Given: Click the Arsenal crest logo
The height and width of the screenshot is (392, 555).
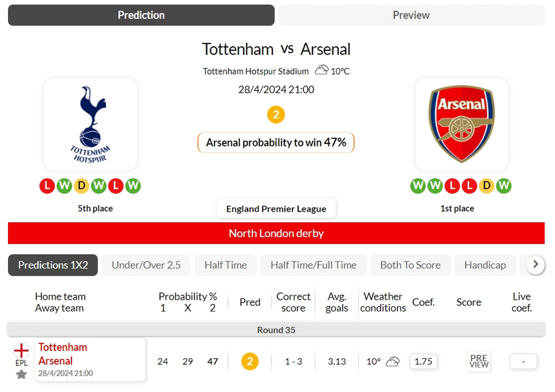Looking at the screenshot, I should (x=462, y=124).
